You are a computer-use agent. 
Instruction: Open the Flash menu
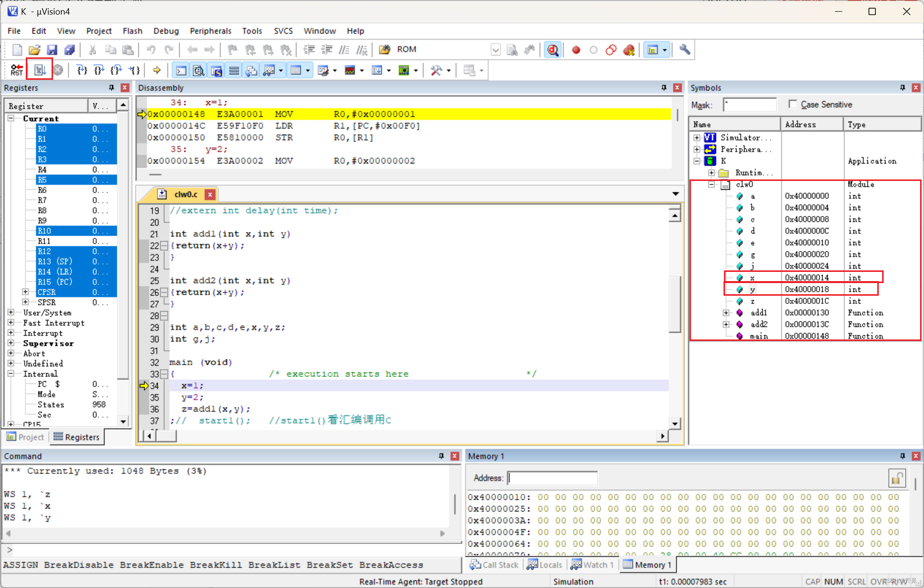(132, 31)
